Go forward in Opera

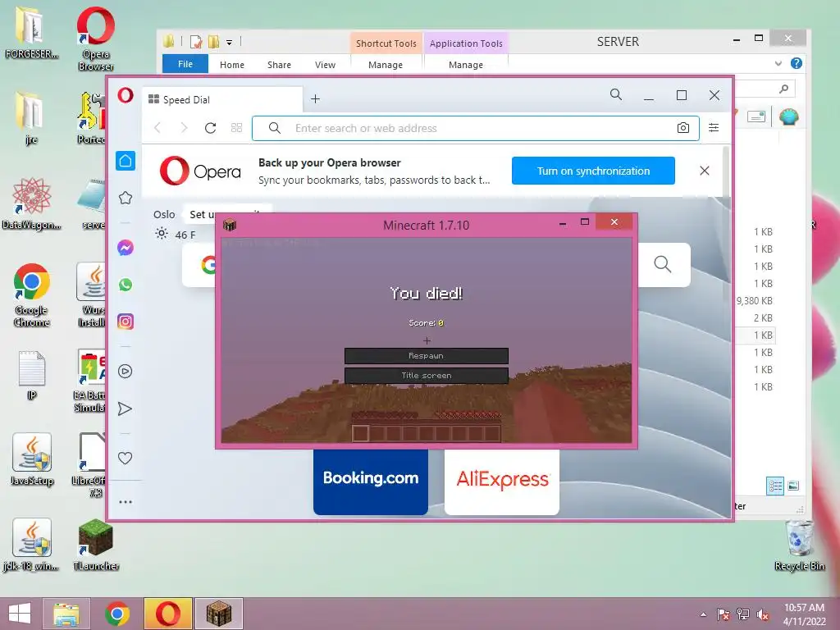coord(184,127)
